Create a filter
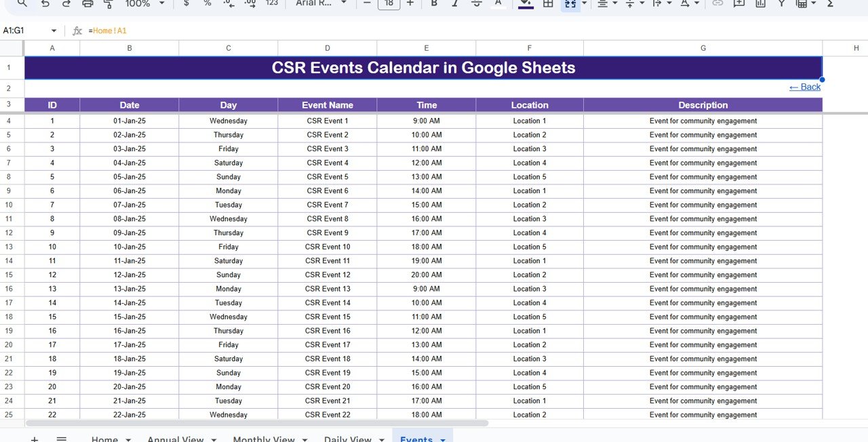 coord(781,4)
